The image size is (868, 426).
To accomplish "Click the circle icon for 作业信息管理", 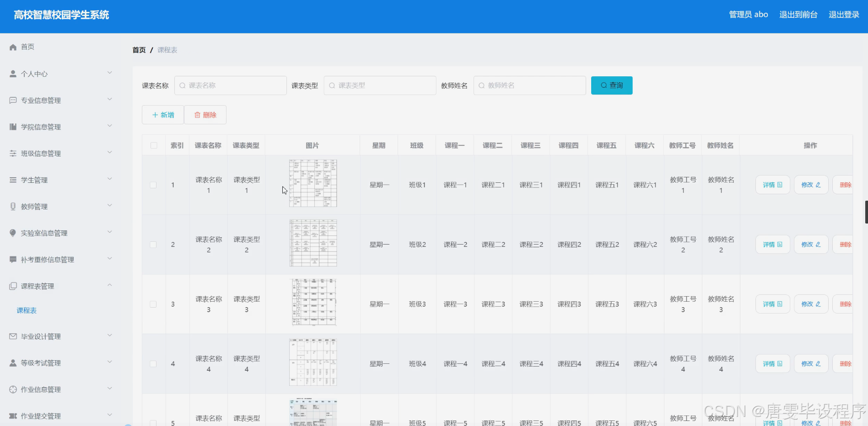I will coord(13,389).
